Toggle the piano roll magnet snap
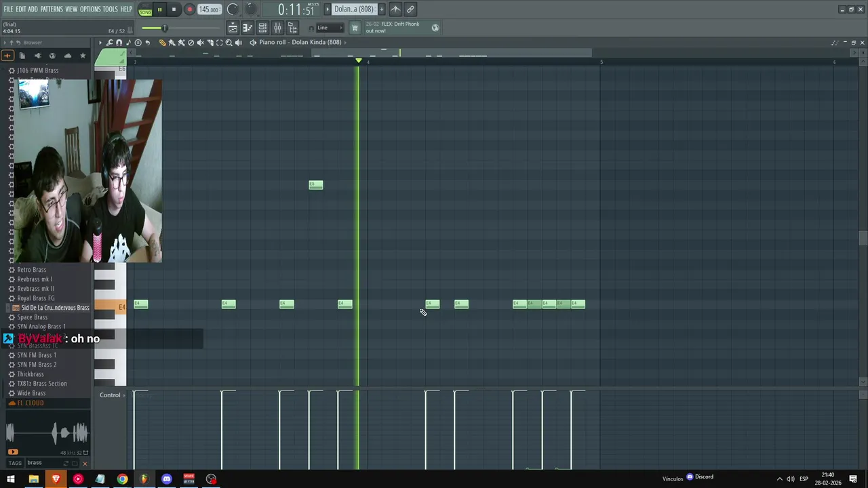Screen dimensions: 868x488 coord(119,43)
